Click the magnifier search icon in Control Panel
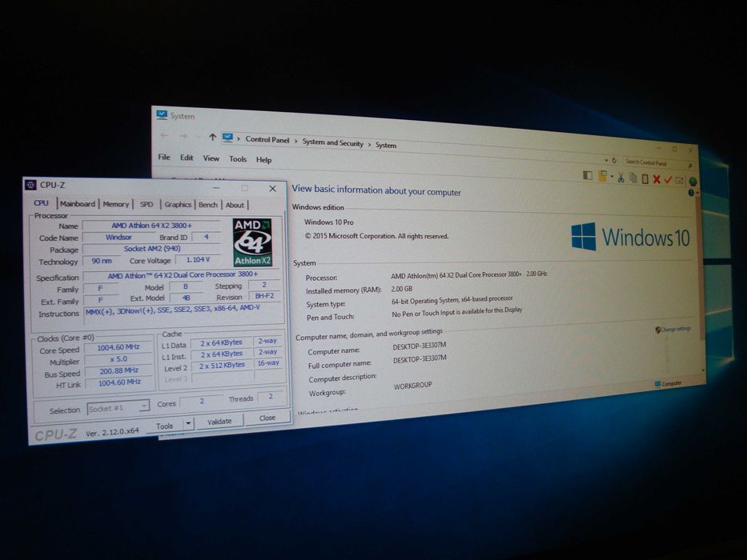747x560 pixels. click(x=690, y=166)
